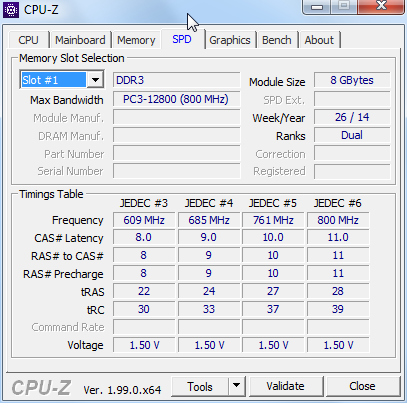Close CPU-Z with the title bar X
Screen dimensions: 407x403
point(381,7)
